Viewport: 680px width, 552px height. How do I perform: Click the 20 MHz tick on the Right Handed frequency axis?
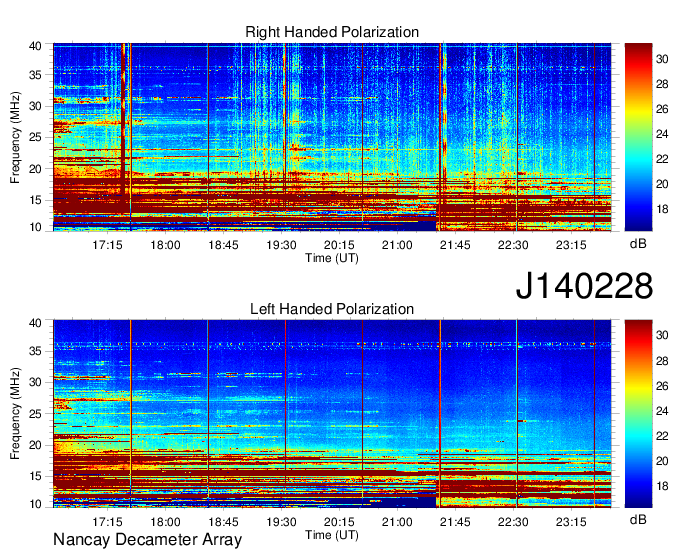tap(35, 169)
